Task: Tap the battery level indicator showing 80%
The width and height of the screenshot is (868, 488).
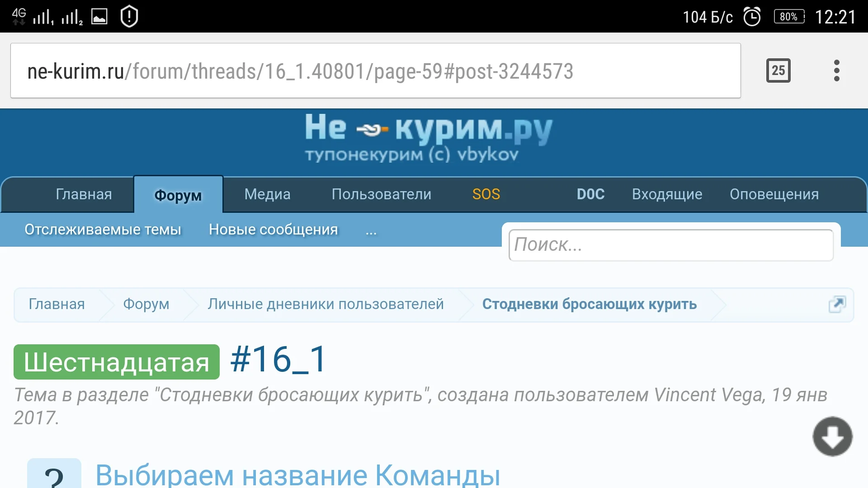Action: pyautogui.click(x=789, y=17)
